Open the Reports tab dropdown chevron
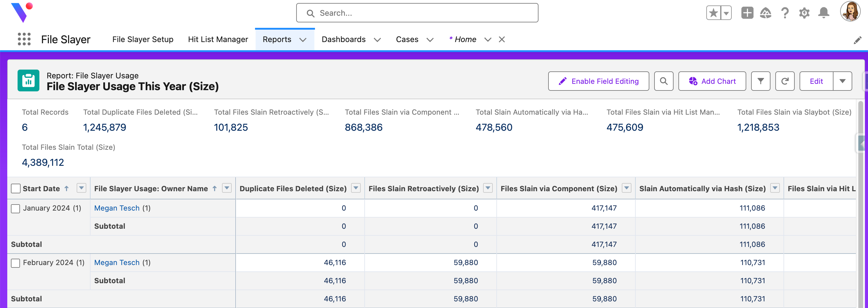This screenshot has height=308, width=868. (303, 40)
